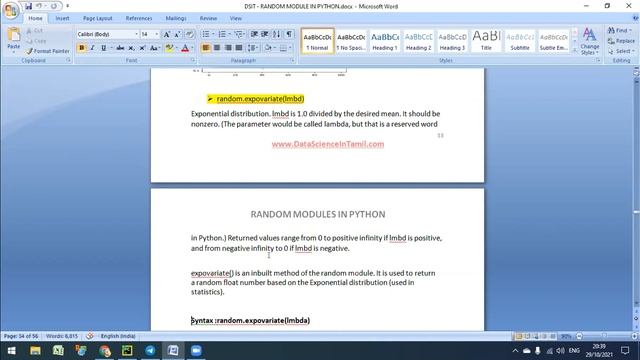
Task: Apply No Spacing style
Action: [351, 41]
